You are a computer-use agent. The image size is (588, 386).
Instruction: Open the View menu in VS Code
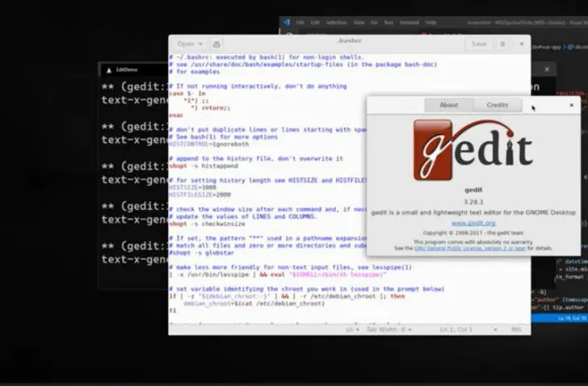click(359, 23)
